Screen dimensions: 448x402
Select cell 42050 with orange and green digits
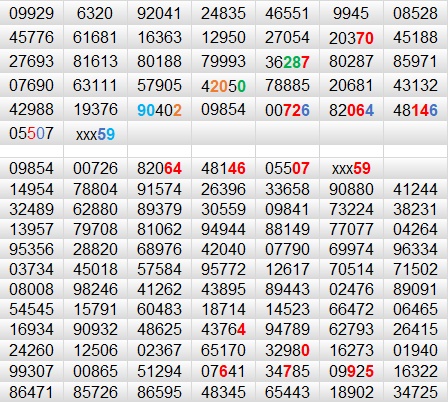coord(223,85)
